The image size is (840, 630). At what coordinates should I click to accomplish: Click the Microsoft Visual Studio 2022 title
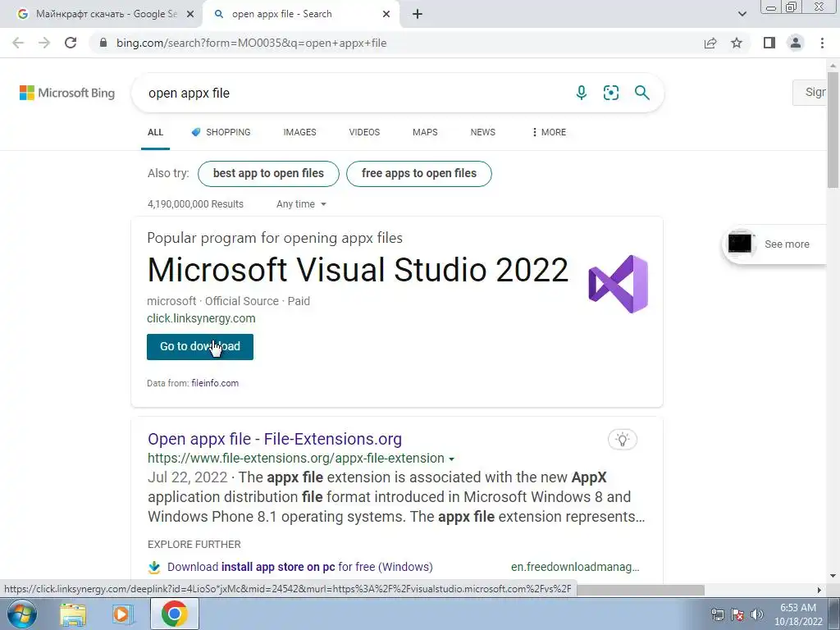(358, 269)
